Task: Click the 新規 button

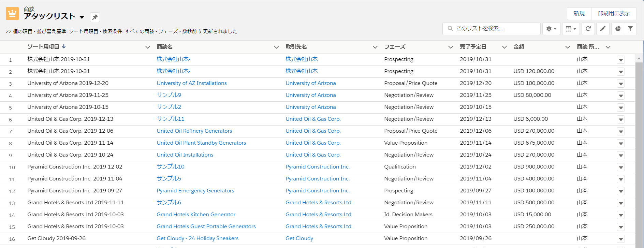Action: pos(579,14)
